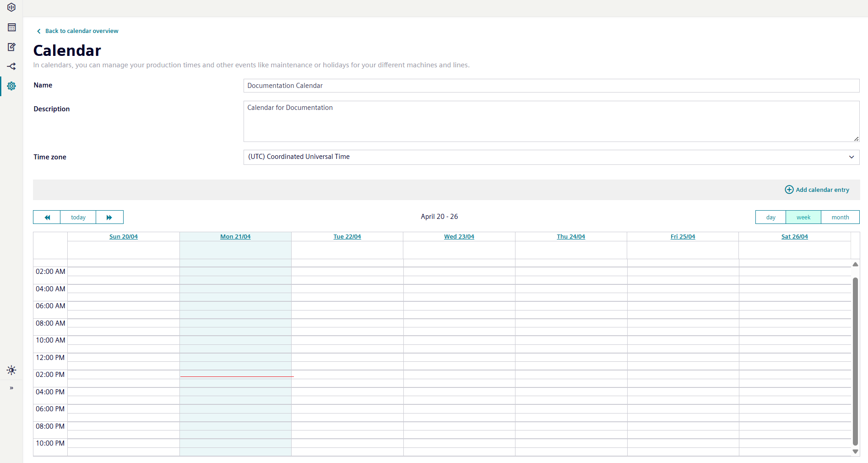Open the calendar table icon in sidebar
The width and height of the screenshot is (868, 463).
pyautogui.click(x=11, y=27)
